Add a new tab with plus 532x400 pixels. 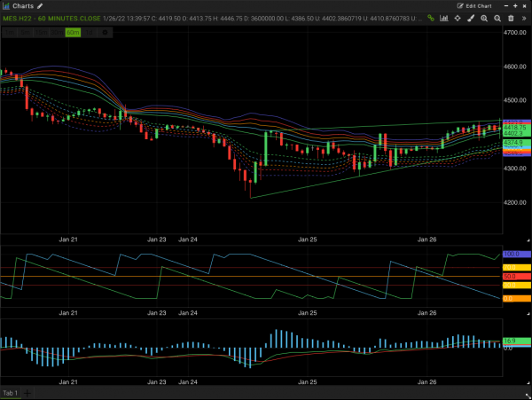pos(27,393)
